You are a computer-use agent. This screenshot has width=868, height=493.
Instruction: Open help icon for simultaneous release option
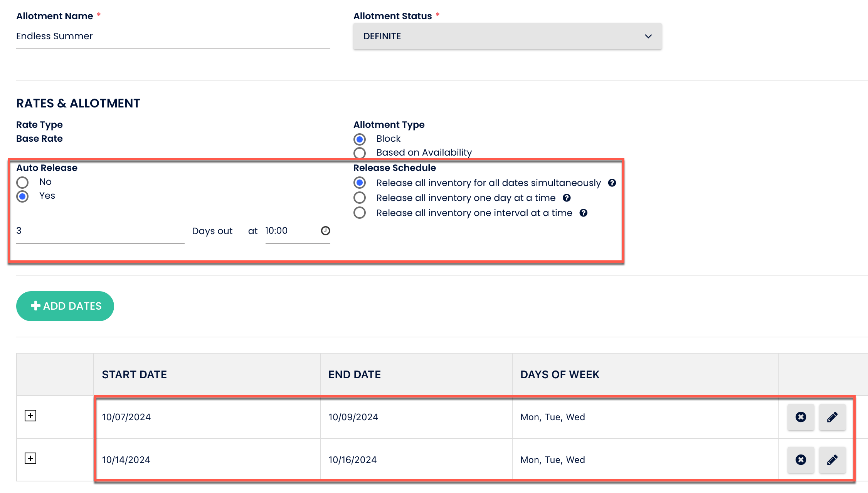click(x=612, y=183)
